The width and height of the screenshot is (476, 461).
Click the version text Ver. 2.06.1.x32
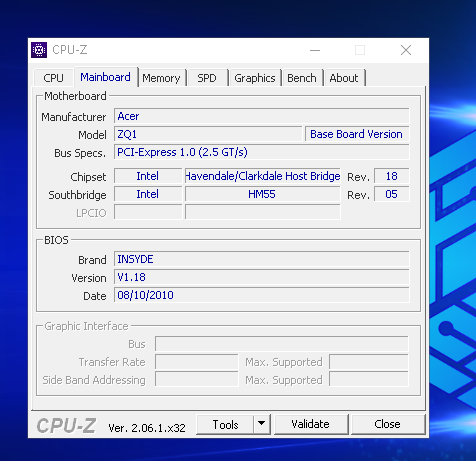pos(147,428)
